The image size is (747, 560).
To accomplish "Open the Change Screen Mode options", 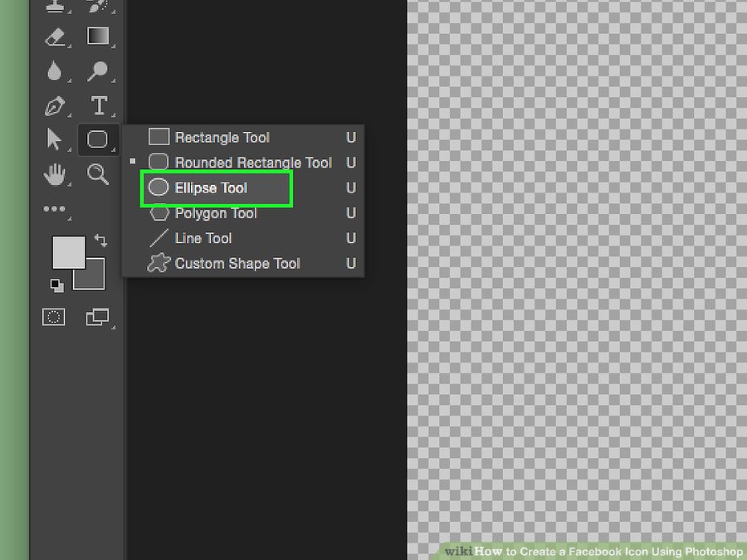I will click(98, 317).
